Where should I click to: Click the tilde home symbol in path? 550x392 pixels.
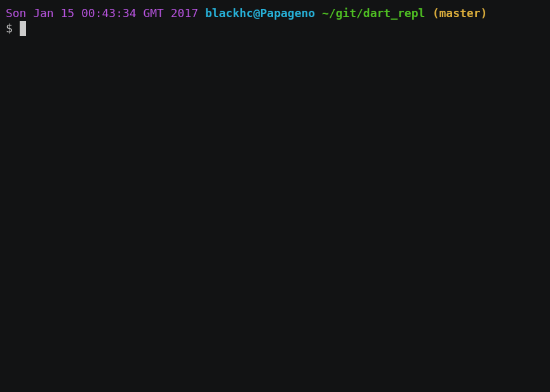(x=325, y=13)
